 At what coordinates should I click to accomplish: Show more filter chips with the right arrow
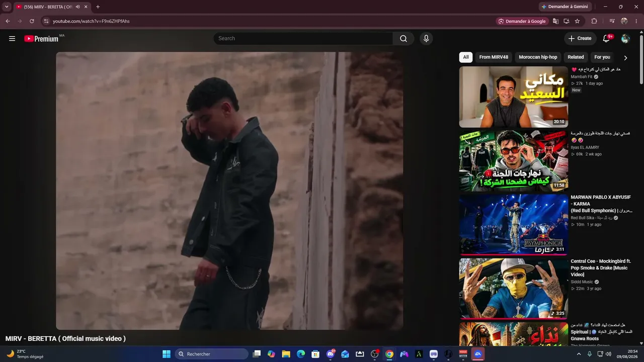(x=625, y=58)
